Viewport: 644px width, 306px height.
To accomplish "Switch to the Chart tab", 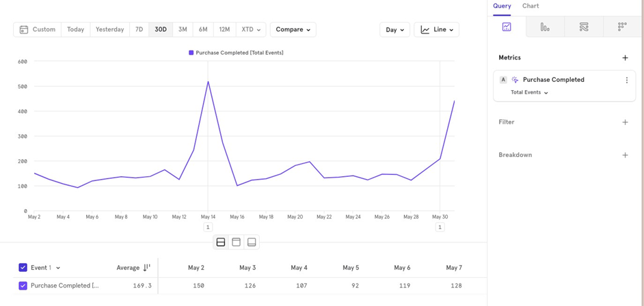I will [531, 6].
